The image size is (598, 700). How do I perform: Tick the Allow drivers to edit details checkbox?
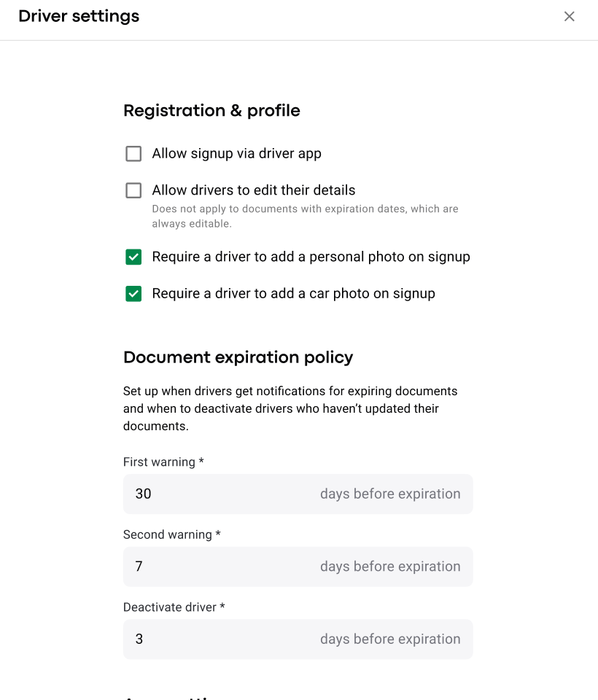(x=133, y=190)
